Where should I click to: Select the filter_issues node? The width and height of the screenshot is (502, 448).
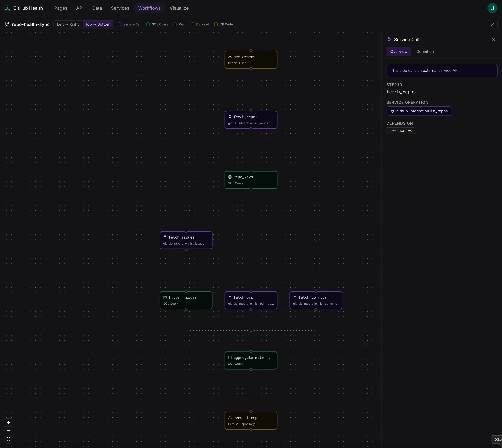click(x=186, y=300)
